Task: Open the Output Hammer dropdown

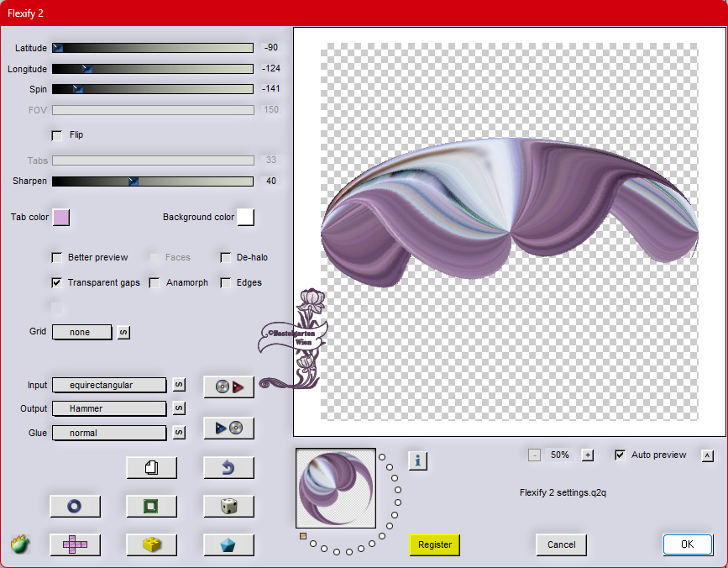Action: coord(109,408)
